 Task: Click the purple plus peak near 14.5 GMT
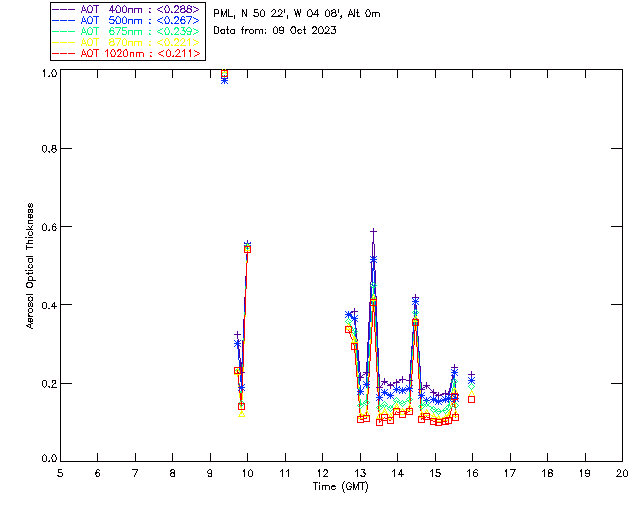(415, 298)
